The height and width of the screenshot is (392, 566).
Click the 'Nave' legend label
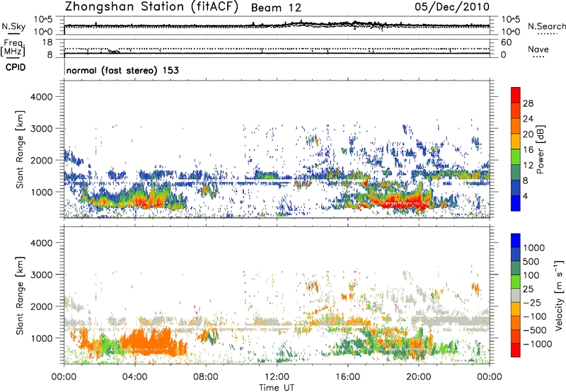point(538,49)
